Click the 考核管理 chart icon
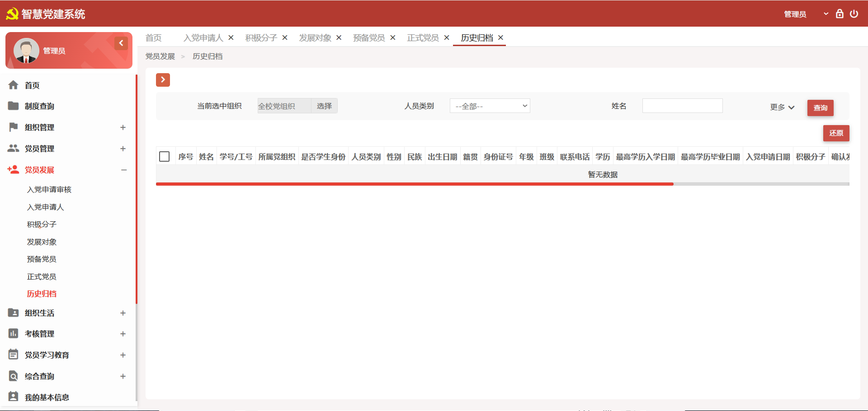Image resolution: width=868 pixels, height=411 pixels. tap(14, 333)
